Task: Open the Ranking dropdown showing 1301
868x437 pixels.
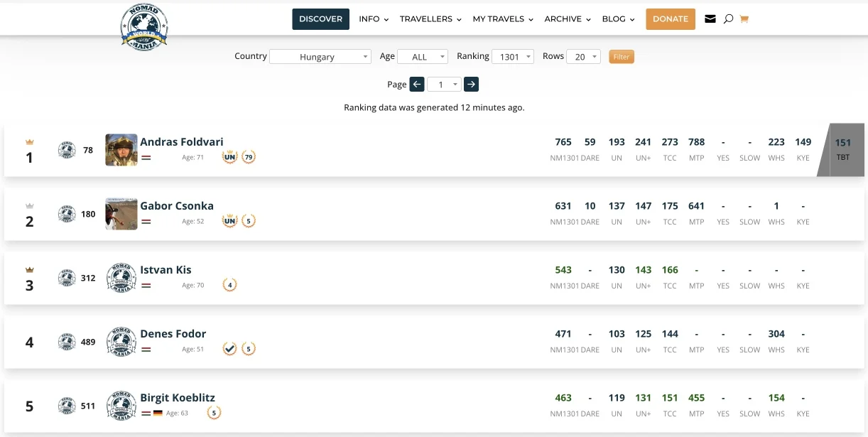Action: (x=514, y=57)
